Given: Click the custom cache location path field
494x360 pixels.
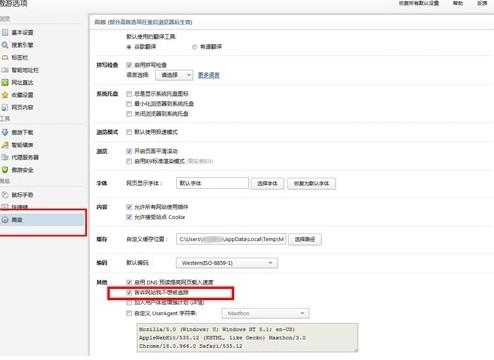Looking at the screenshot, I should [x=231, y=239].
